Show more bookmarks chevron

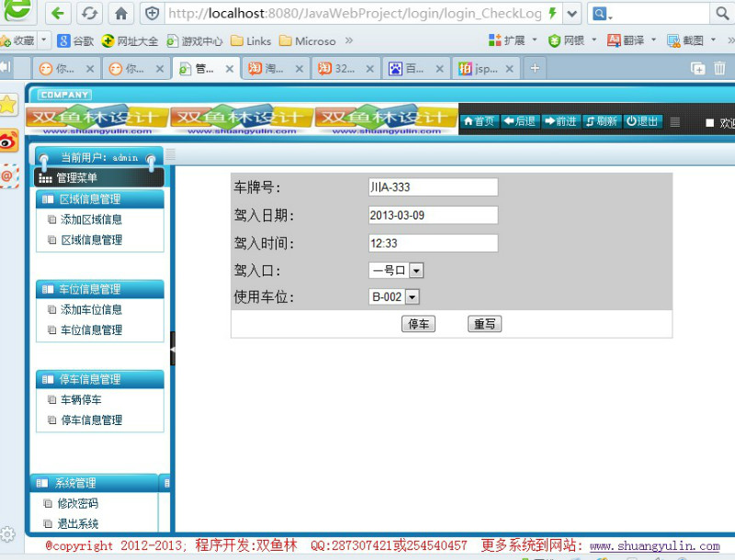point(349,40)
